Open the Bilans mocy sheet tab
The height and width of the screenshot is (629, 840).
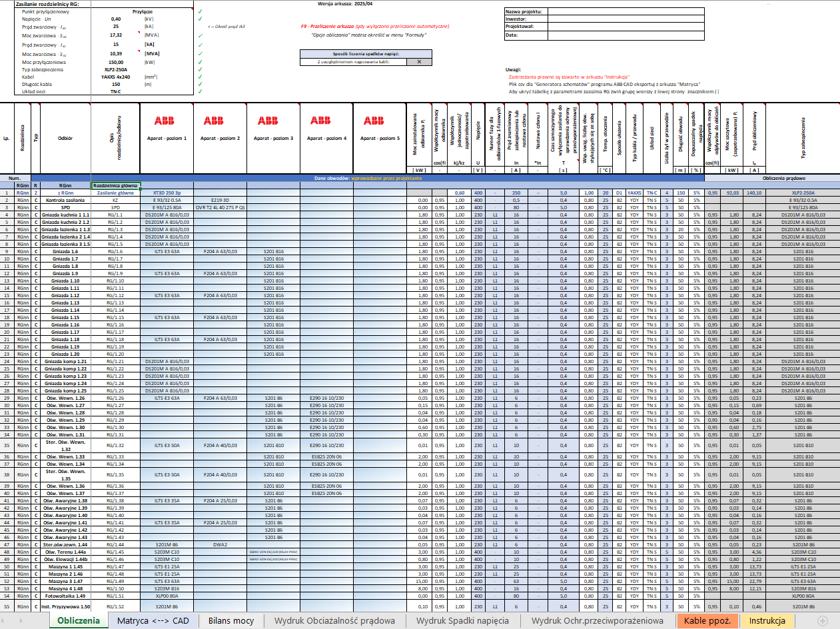(231, 620)
